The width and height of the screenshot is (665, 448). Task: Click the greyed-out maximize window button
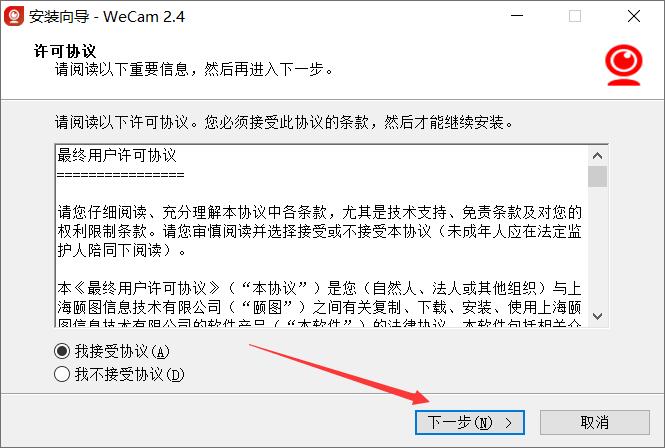coord(575,16)
